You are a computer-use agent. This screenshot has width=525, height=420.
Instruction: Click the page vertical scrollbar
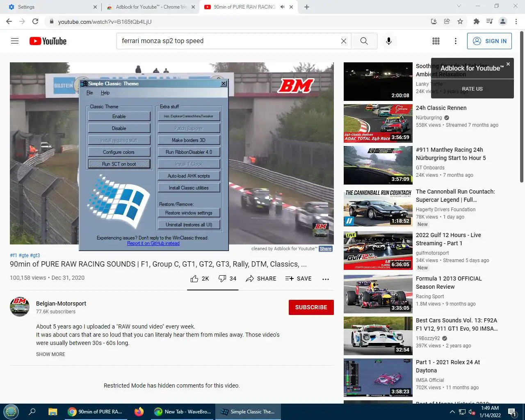522,107
